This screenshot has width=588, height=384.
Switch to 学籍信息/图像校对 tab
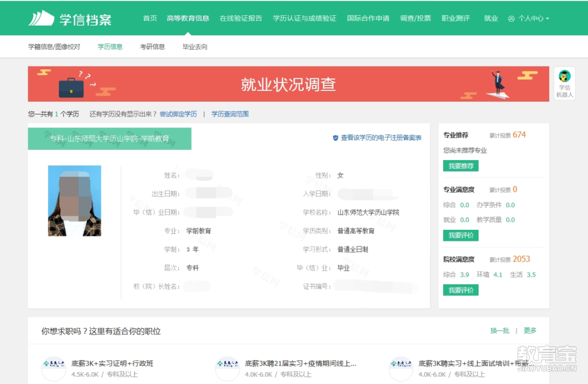54,46
